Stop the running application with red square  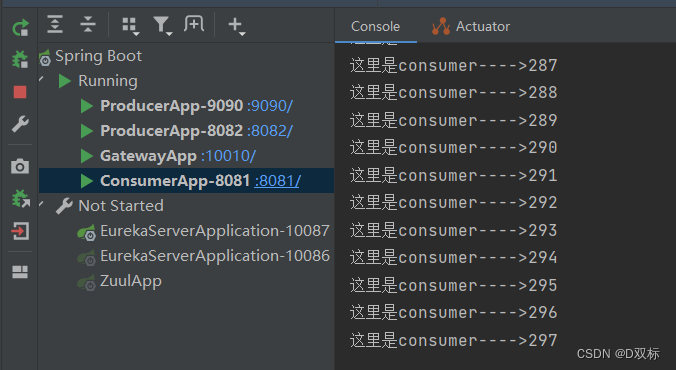[x=20, y=92]
